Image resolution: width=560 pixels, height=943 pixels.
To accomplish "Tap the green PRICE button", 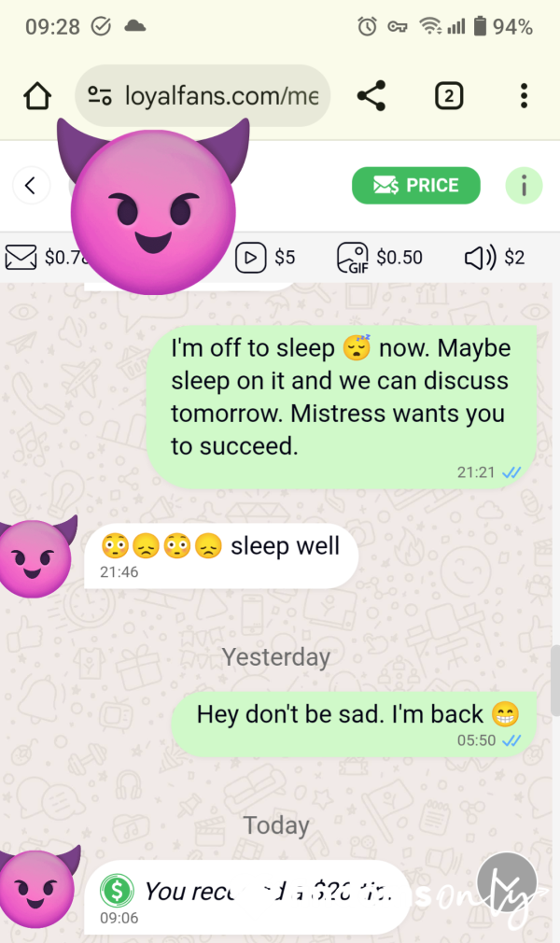I will click(416, 185).
